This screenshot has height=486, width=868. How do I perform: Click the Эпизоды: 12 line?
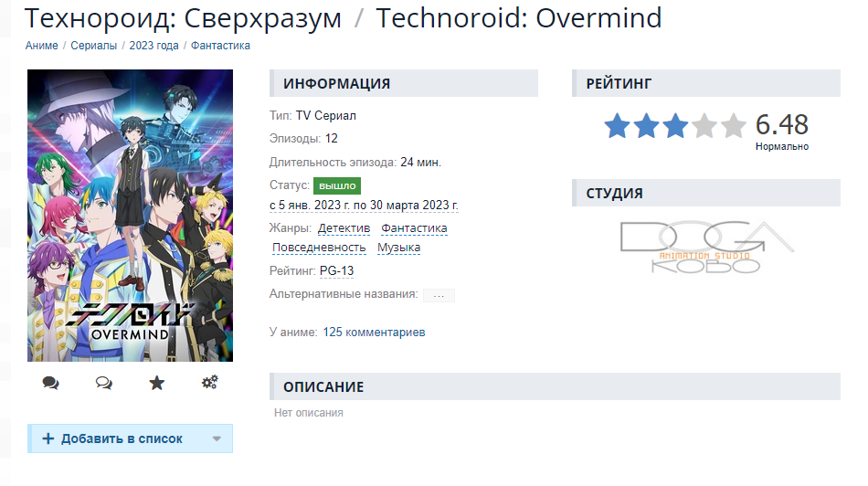[x=303, y=138]
